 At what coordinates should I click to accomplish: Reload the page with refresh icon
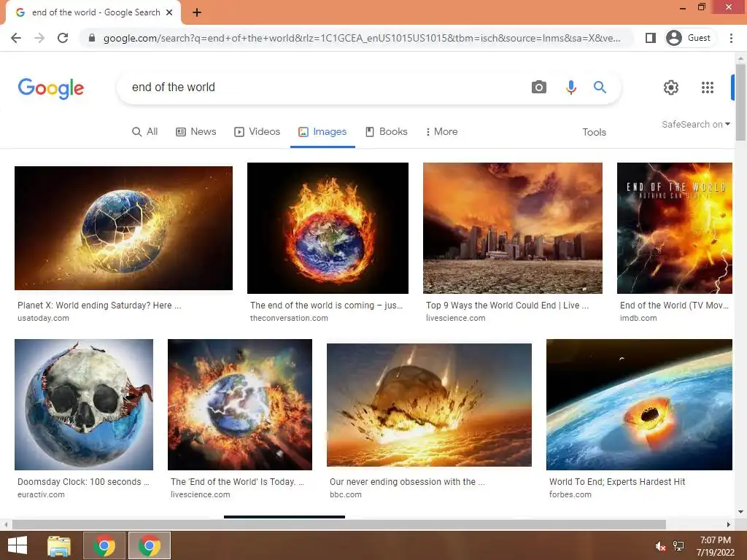(x=63, y=38)
